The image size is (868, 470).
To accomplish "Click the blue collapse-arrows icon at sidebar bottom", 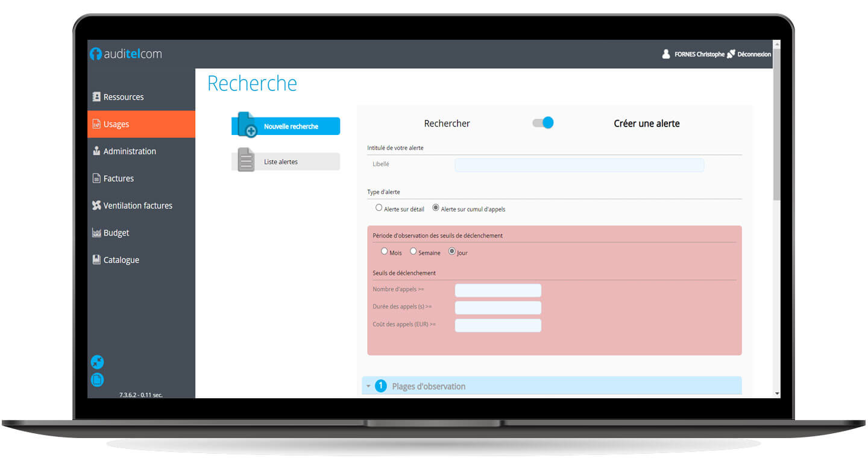I will point(97,362).
